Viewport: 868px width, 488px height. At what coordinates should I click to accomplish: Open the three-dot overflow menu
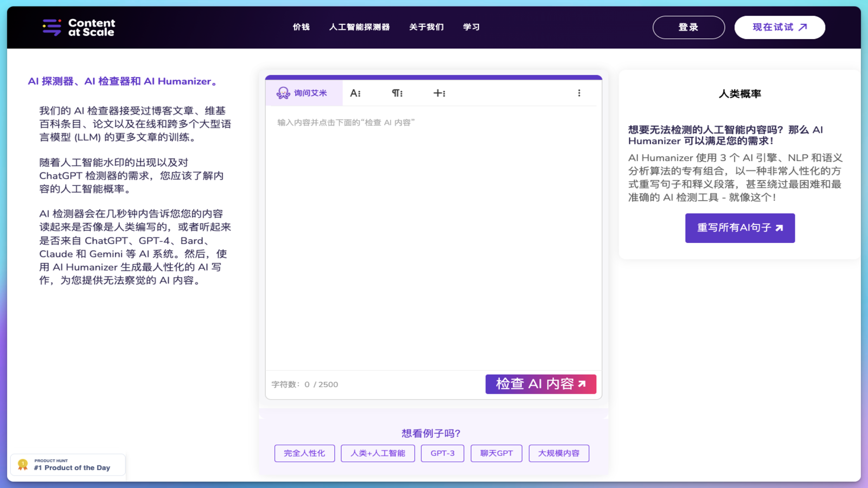(579, 93)
